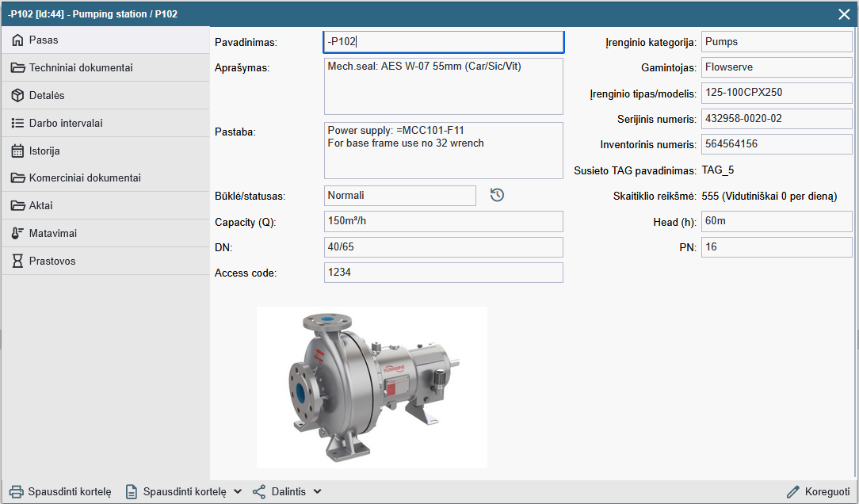Viewport: 859px width, 504px height.
Task: Click the second Spausdinti kortelę button label
Action: point(185,492)
